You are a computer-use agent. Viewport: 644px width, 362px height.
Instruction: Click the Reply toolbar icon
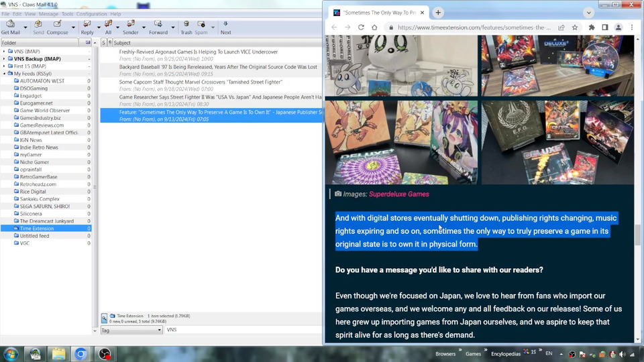coord(87,27)
